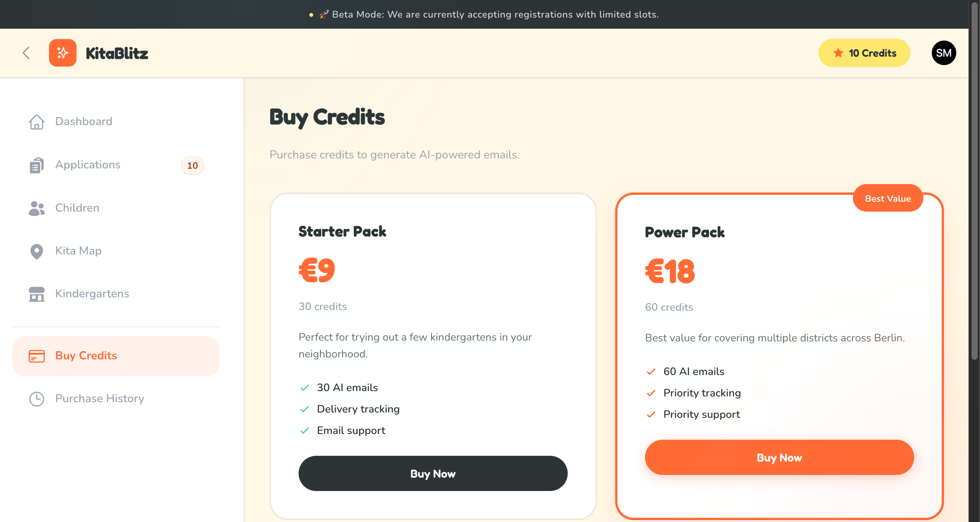Go to the Kita Map page
980x522 pixels.
pos(78,251)
